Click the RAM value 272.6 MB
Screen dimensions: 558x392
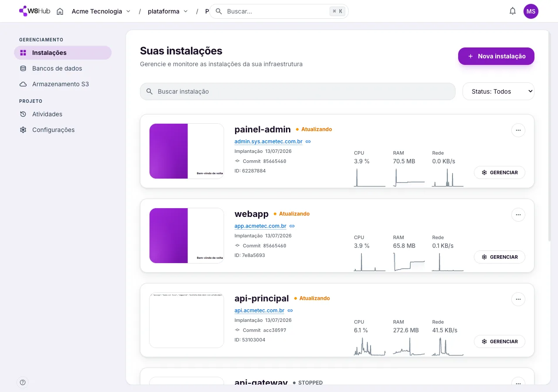[x=406, y=330]
